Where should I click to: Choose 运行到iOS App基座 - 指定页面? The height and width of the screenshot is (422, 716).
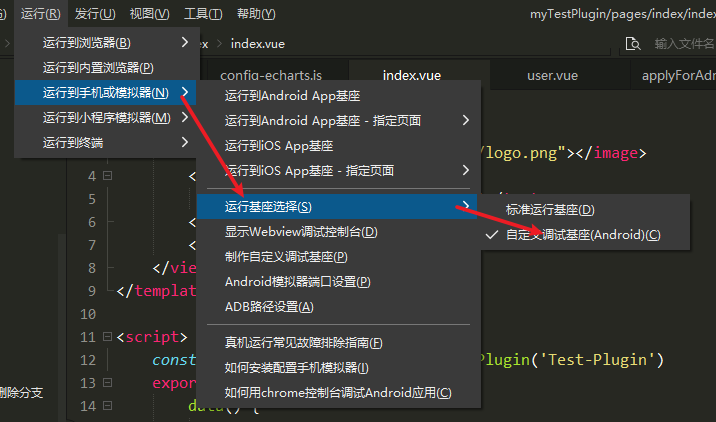[338, 171]
